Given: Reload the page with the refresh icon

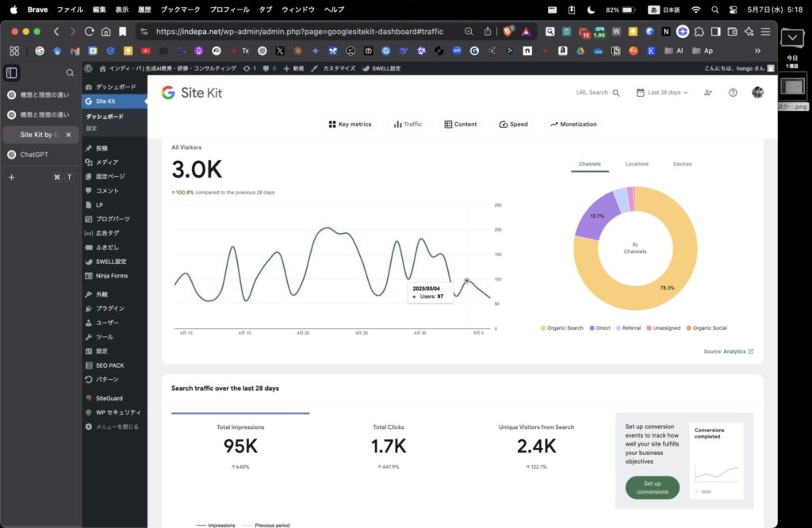Looking at the screenshot, I should [89, 32].
